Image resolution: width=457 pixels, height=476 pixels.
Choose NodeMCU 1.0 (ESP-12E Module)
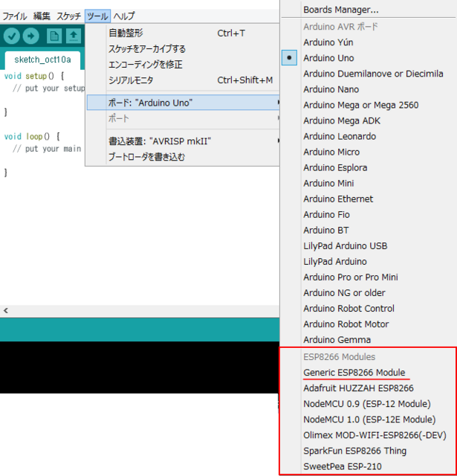369,419
